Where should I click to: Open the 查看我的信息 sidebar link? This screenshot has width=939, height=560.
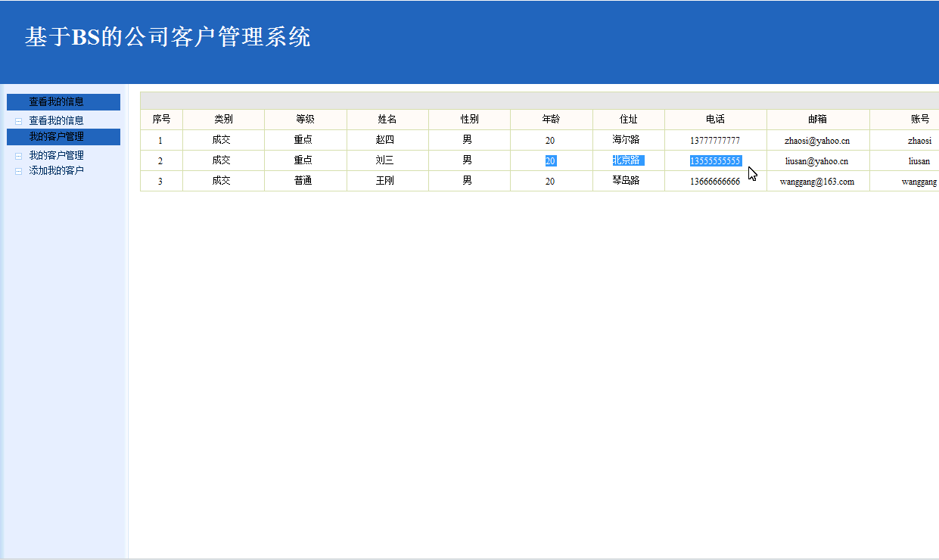(x=56, y=120)
